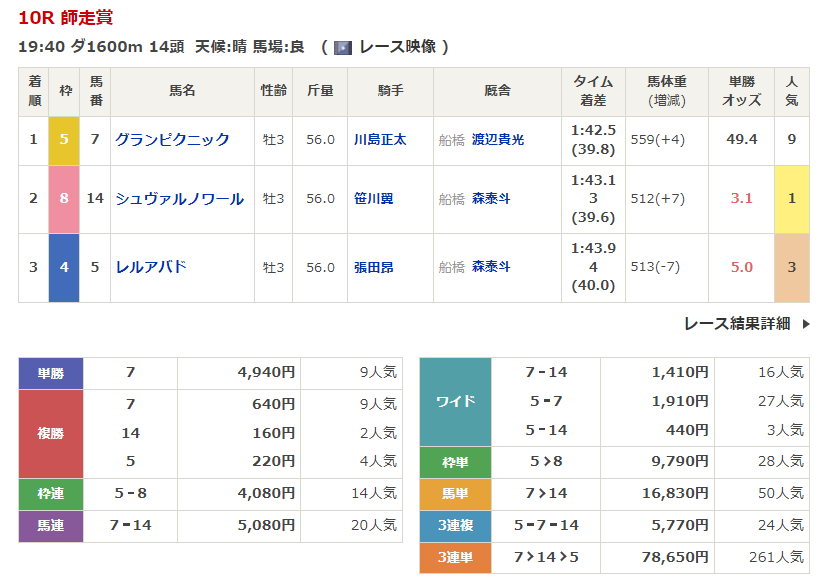Select the 複勝 payout label
This screenshot has height=585, width=830.
click(50, 433)
